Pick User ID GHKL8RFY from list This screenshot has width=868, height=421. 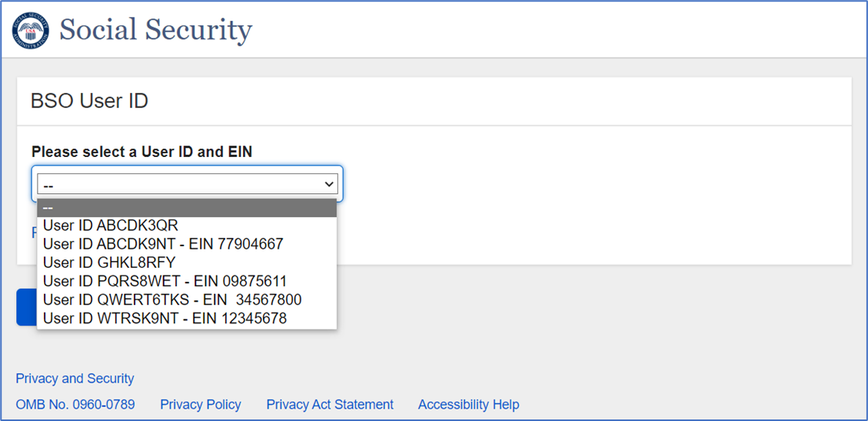[109, 262]
